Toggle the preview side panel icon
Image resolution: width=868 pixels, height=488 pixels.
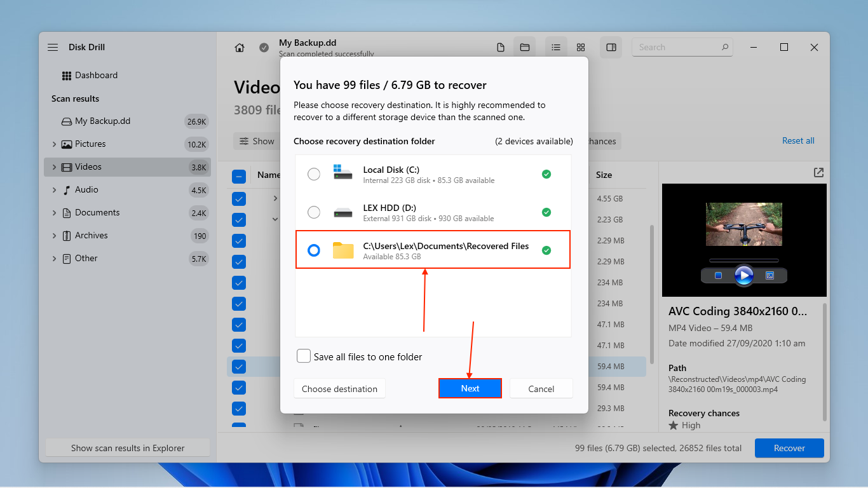click(611, 47)
